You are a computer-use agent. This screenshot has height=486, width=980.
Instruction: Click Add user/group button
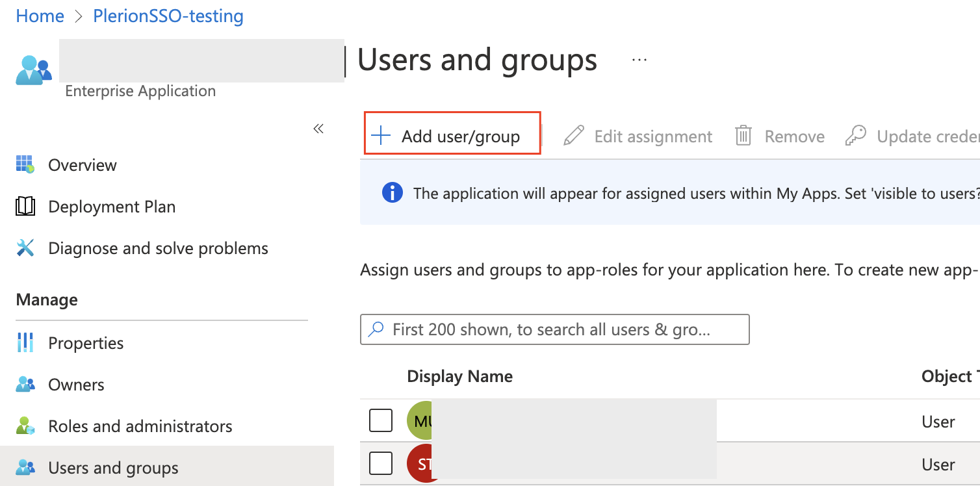(x=452, y=136)
